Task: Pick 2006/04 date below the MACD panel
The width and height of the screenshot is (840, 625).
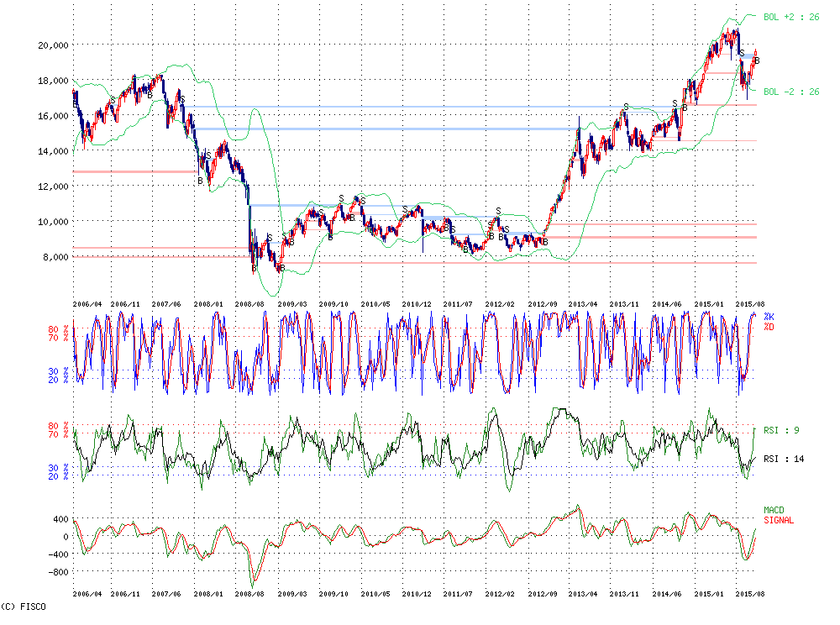Action: pos(88,594)
